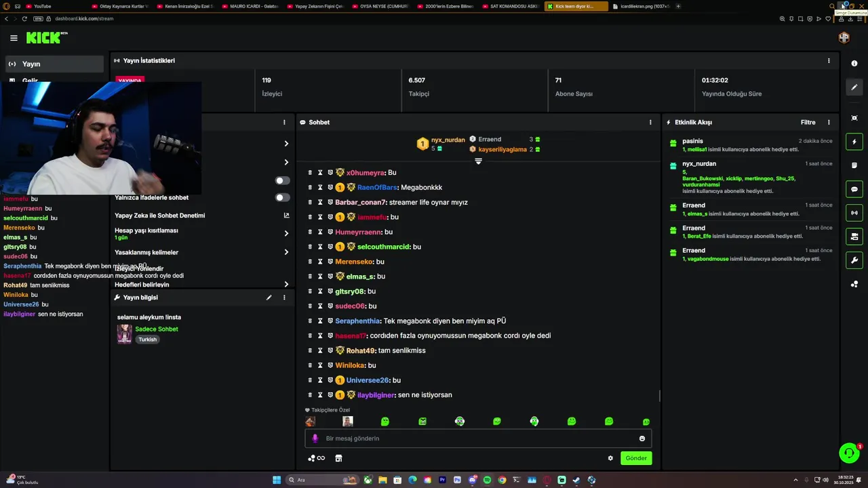This screenshot has height=488, width=868.
Task: Click the purple microphone icon in the message box
Action: coord(315,439)
